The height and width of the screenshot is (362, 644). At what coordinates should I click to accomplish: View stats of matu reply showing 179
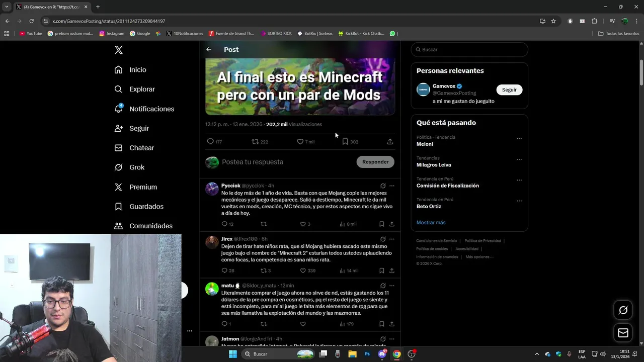pyautogui.click(x=347, y=324)
